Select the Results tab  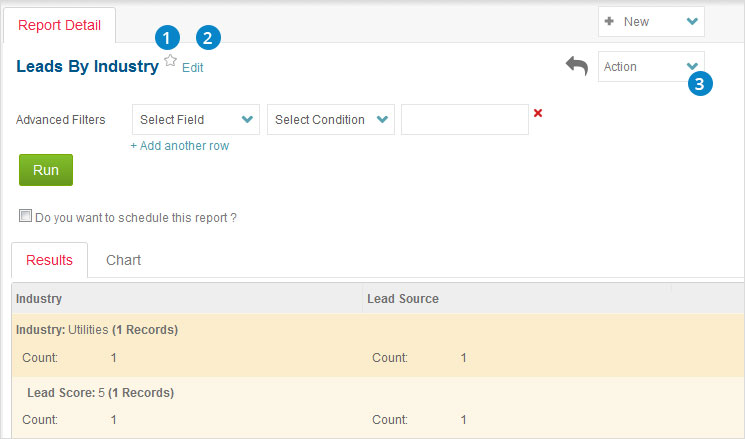(49, 260)
